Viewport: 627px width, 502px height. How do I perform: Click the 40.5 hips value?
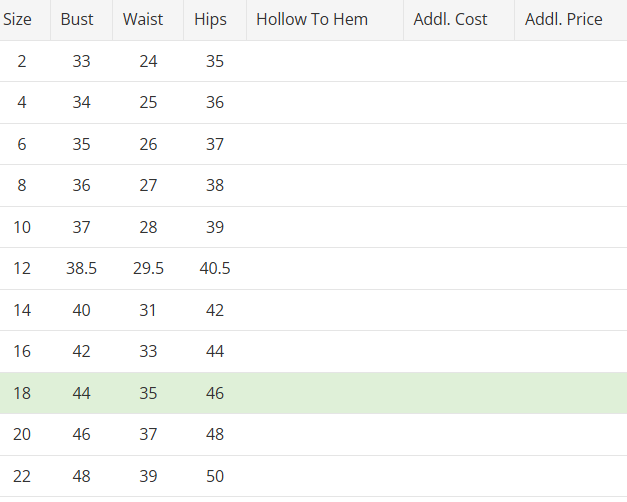click(x=215, y=269)
